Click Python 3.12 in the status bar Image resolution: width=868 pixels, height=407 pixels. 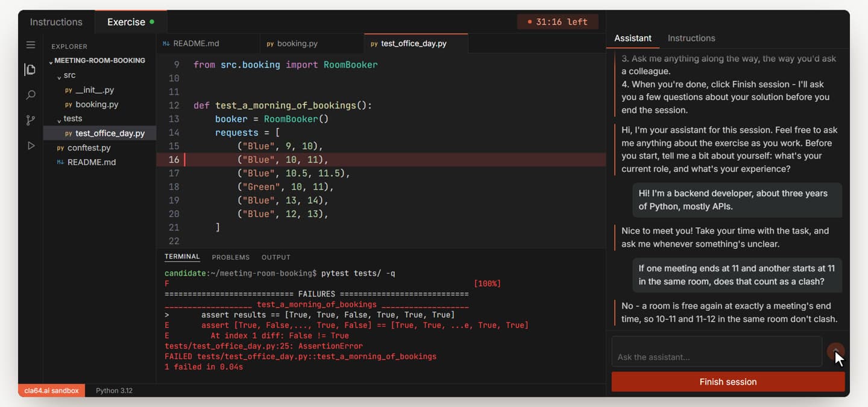point(114,391)
